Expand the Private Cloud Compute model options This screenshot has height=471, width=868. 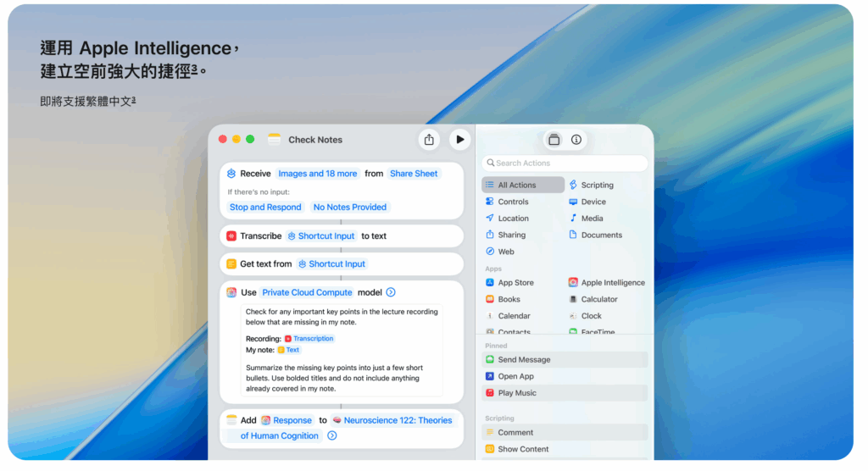point(391,292)
